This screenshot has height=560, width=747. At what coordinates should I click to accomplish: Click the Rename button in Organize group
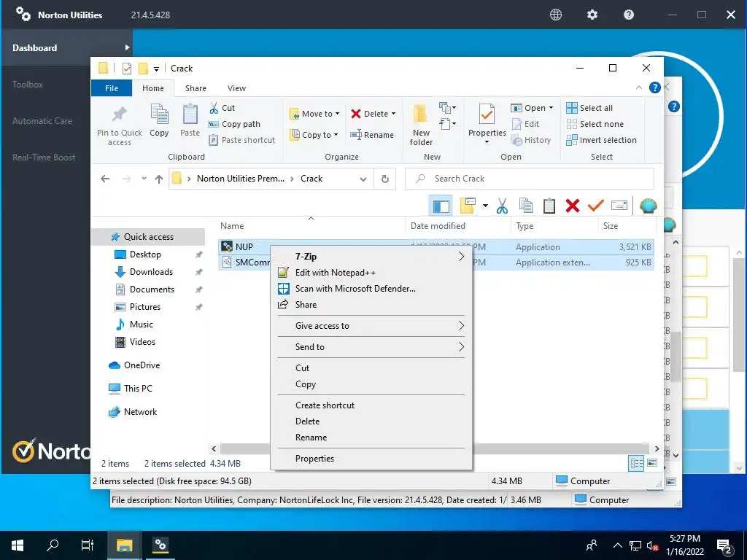point(372,135)
